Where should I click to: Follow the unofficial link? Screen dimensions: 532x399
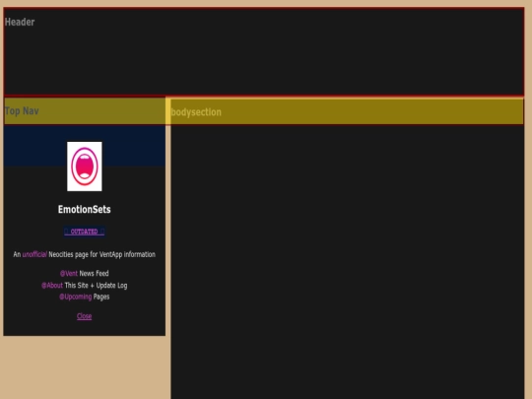click(34, 254)
